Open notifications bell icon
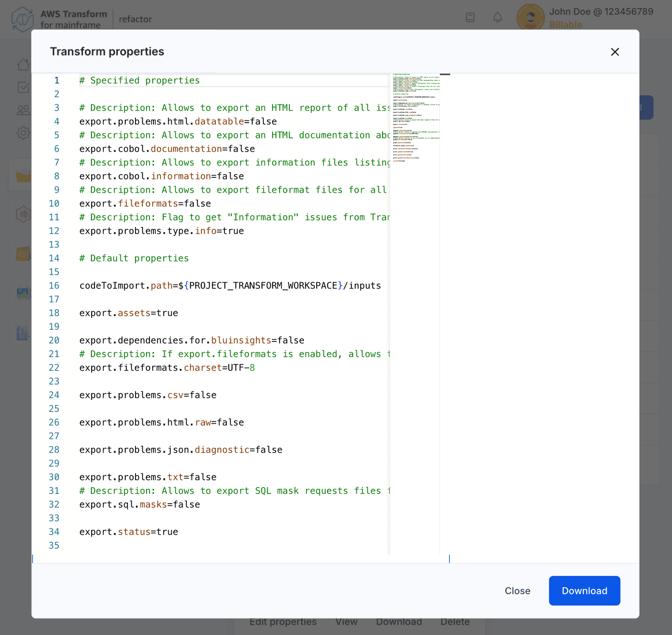This screenshot has width=672, height=635. click(x=498, y=18)
